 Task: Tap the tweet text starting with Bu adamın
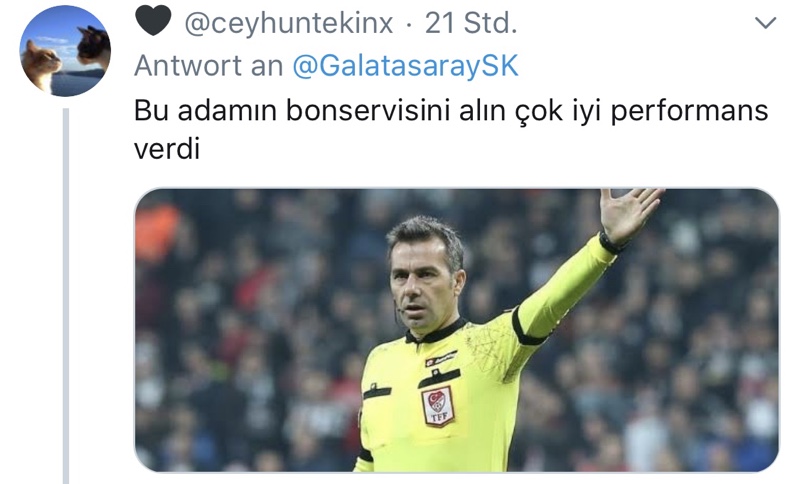[451, 130]
